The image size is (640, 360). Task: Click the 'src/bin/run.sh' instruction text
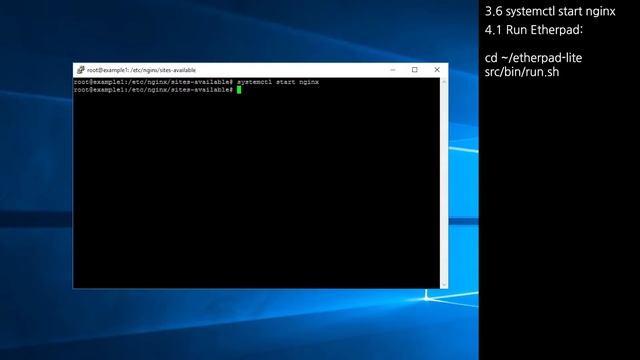tap(522, 72)
